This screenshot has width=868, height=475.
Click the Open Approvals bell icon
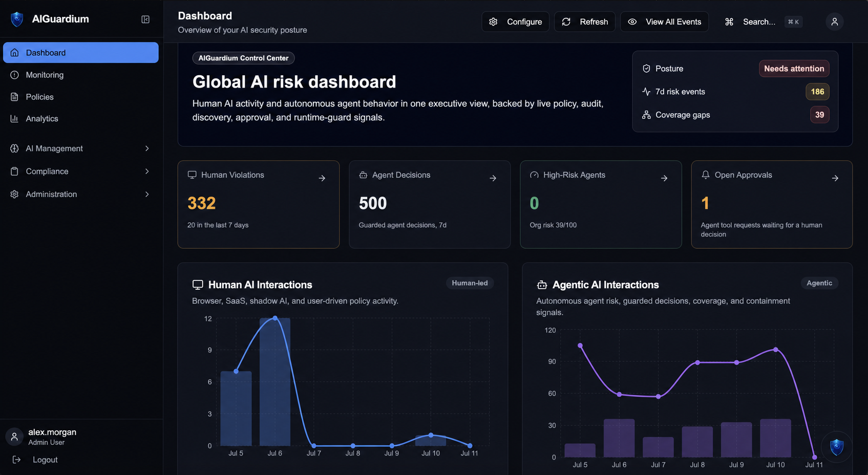pos(706,175)
